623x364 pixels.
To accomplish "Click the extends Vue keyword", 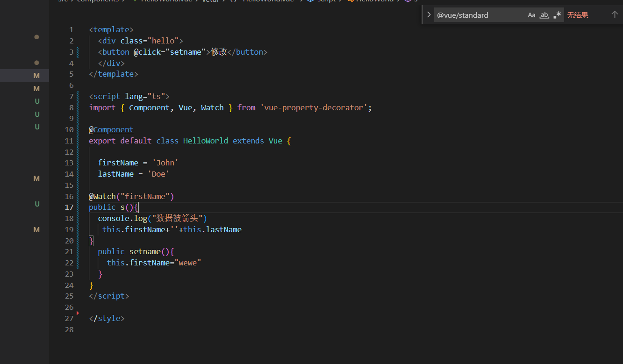I will (x=258, y=141).
